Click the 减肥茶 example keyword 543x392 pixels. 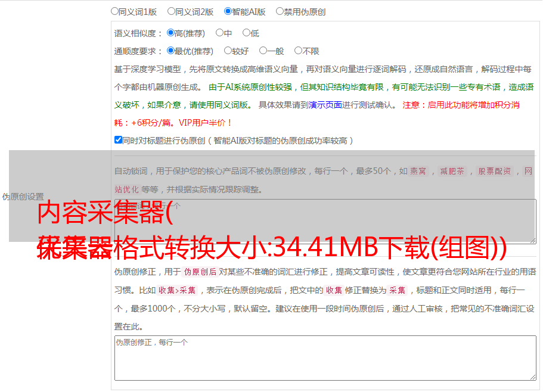[x=452, y=171]
